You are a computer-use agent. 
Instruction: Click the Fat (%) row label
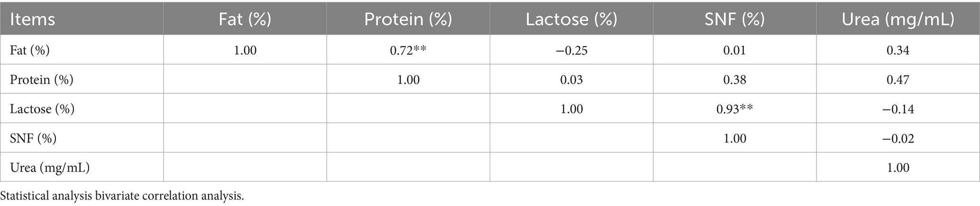tap(30, 50)
